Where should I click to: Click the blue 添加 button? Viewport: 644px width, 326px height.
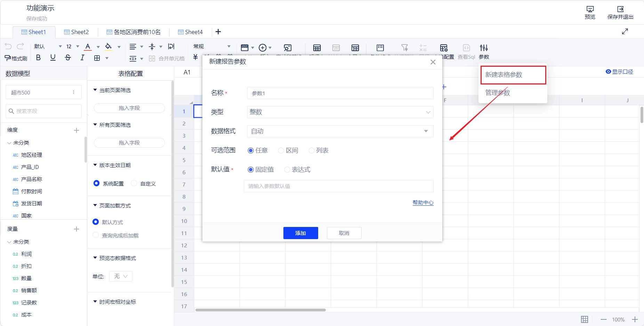[300, 233]
